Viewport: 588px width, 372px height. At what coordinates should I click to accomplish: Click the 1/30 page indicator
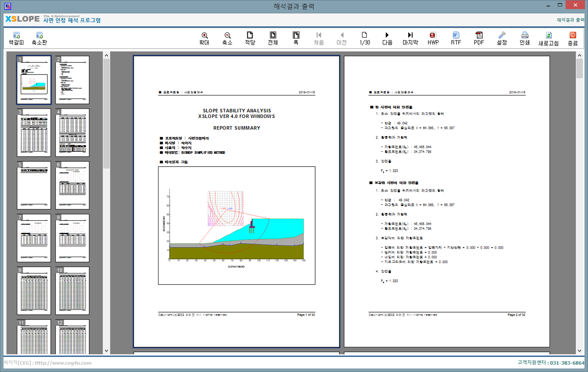click(x=365, y=38)
